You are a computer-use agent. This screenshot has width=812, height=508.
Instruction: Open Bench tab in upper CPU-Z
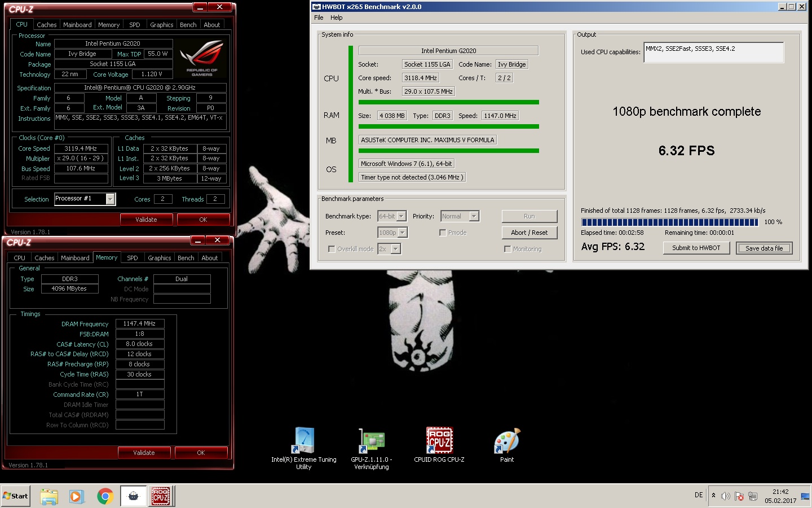point(188,25)
